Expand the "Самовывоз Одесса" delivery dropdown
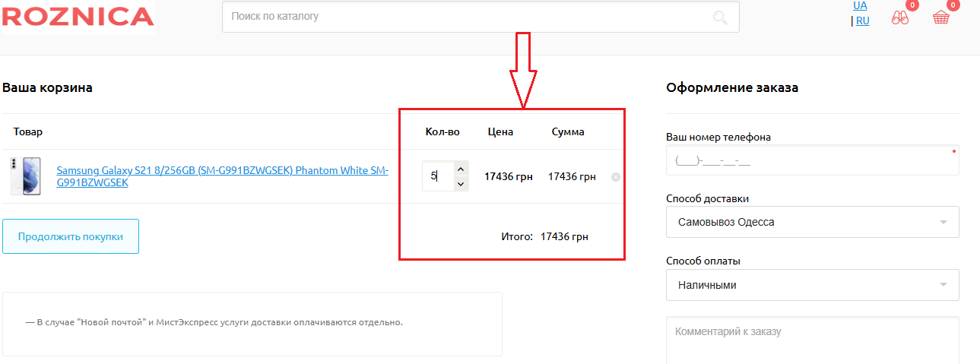Image resolution: width=980 pixels, height=364 pixels. pyautogui.click(x=811, y=222)
